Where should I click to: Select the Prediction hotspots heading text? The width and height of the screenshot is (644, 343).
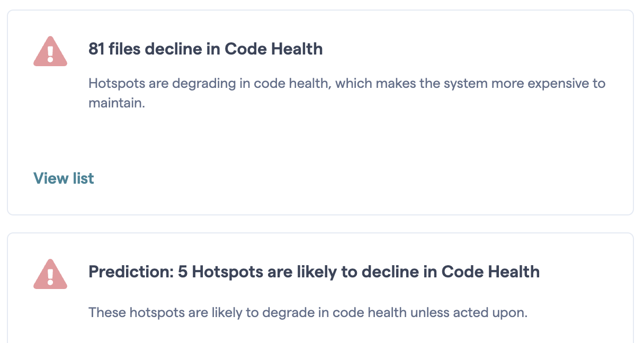pyautogui.click(x=314, y=272)
